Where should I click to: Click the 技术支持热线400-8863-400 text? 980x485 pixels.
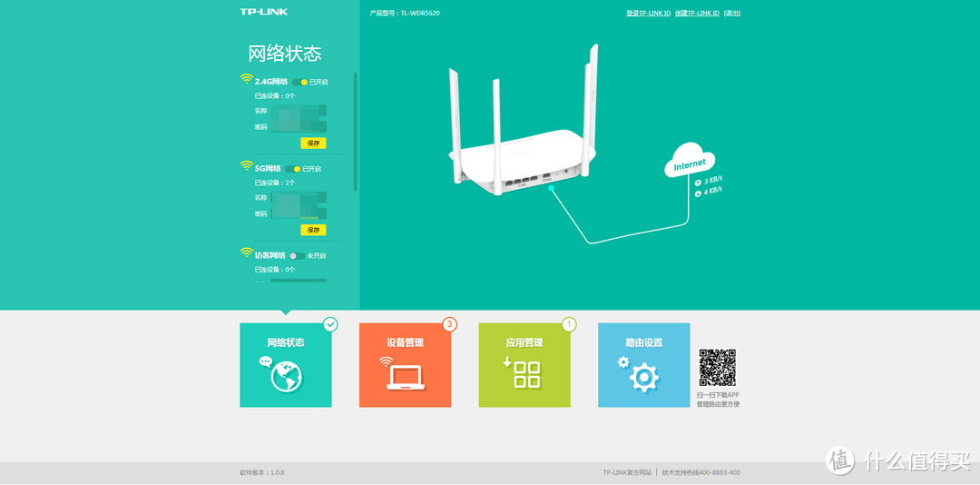click(701, 472)
